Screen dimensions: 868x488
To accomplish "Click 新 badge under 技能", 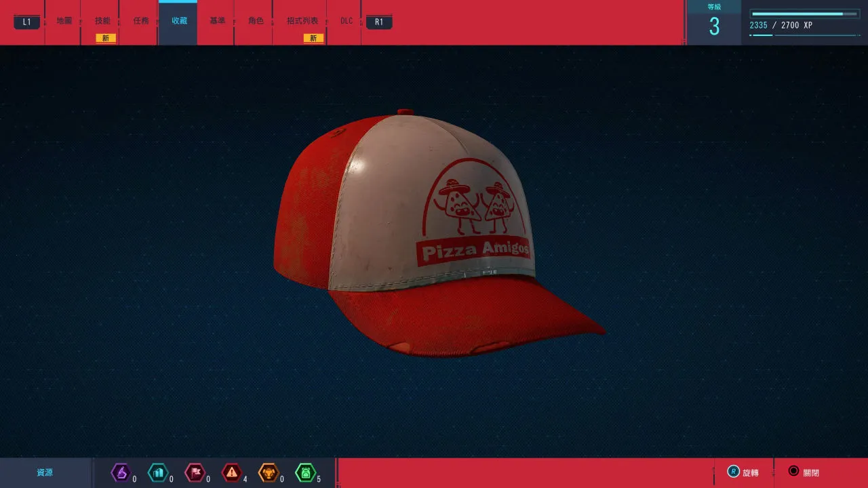I will [x=106, y=39].
